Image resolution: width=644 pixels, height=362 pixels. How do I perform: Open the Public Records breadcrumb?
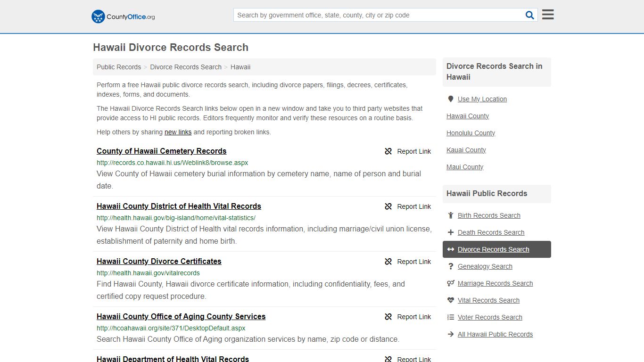tap(119, 67)
